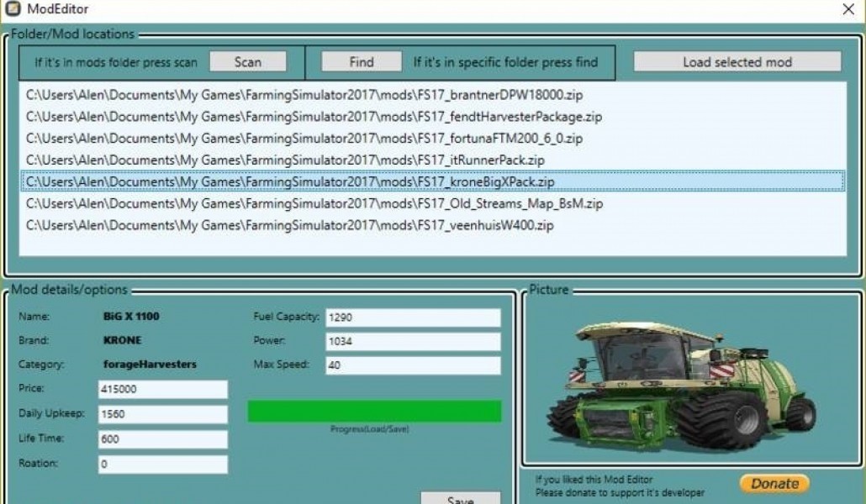Click the highlighted FS17_kroneBigXPack.zip row

(290, 181)
